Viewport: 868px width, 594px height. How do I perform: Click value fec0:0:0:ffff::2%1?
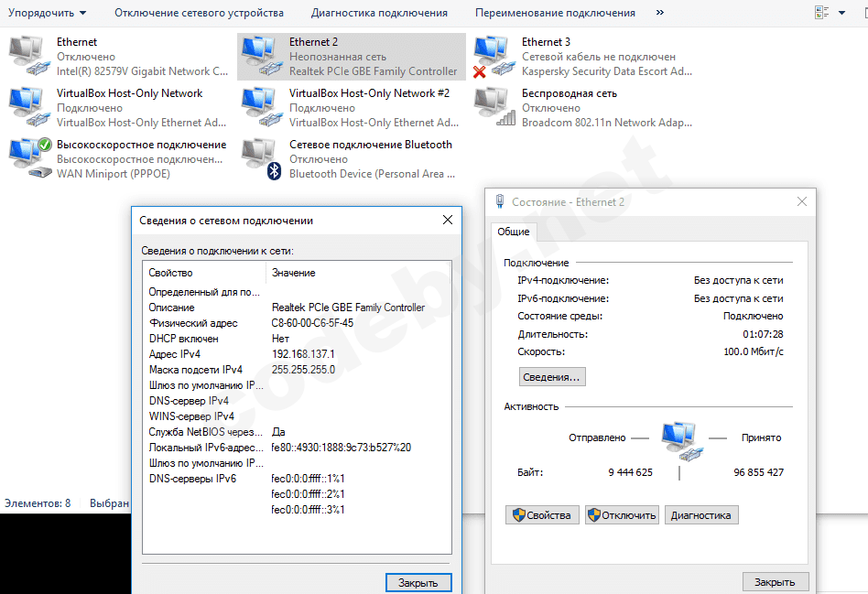click(308, 494)
